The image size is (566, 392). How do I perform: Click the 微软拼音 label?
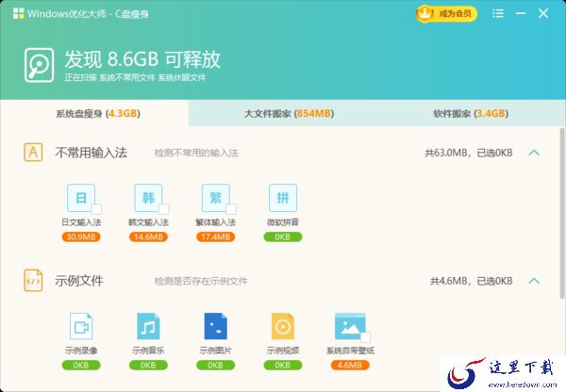pos(283,222)
